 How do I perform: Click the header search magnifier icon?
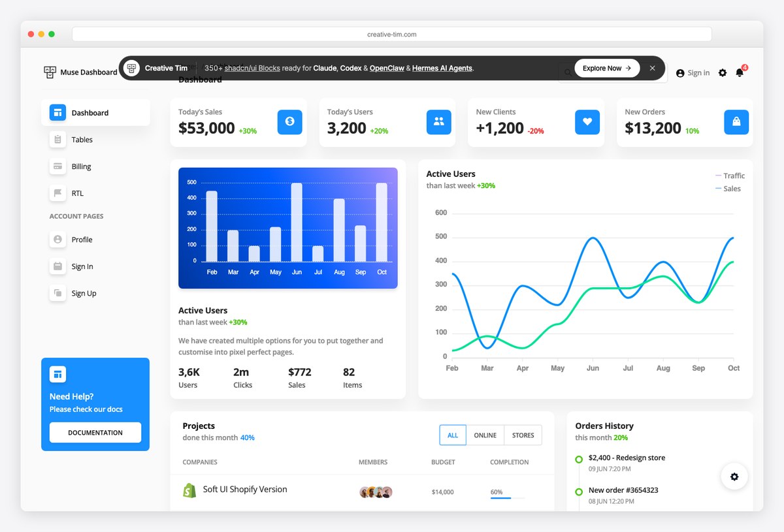click(x=568, y=73)
